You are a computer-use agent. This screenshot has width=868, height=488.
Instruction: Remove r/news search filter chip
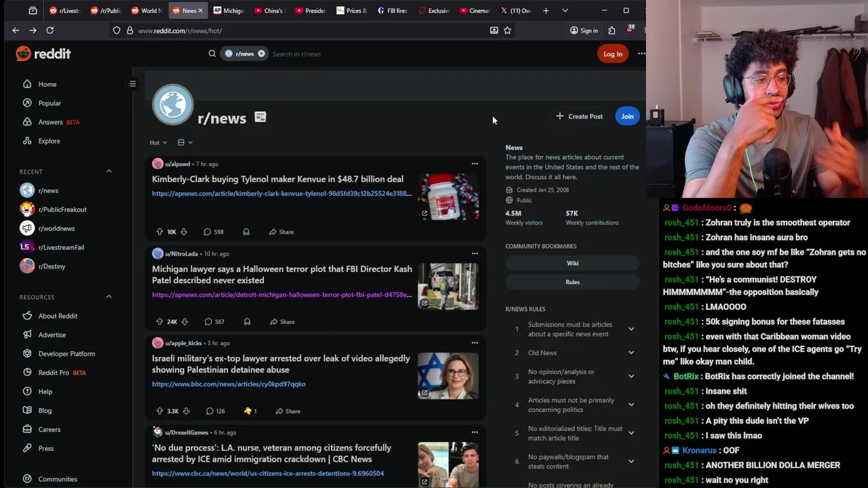click(261, 54)
